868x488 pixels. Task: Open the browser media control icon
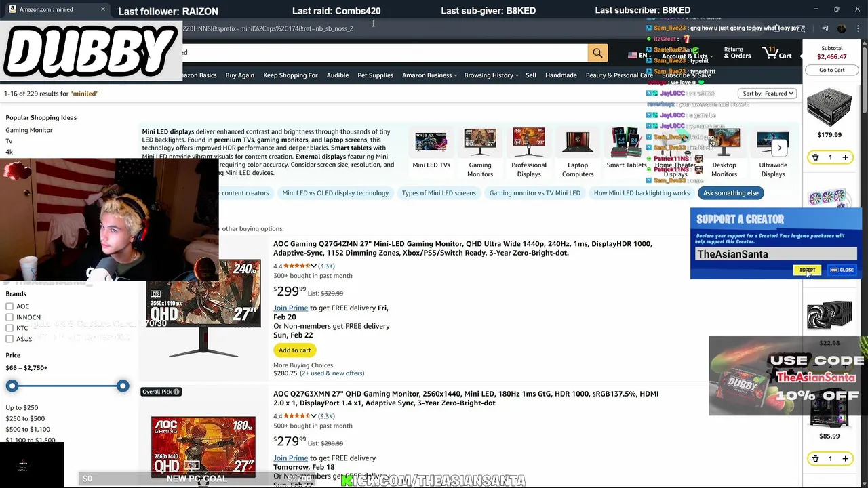(x=825, y=28)
